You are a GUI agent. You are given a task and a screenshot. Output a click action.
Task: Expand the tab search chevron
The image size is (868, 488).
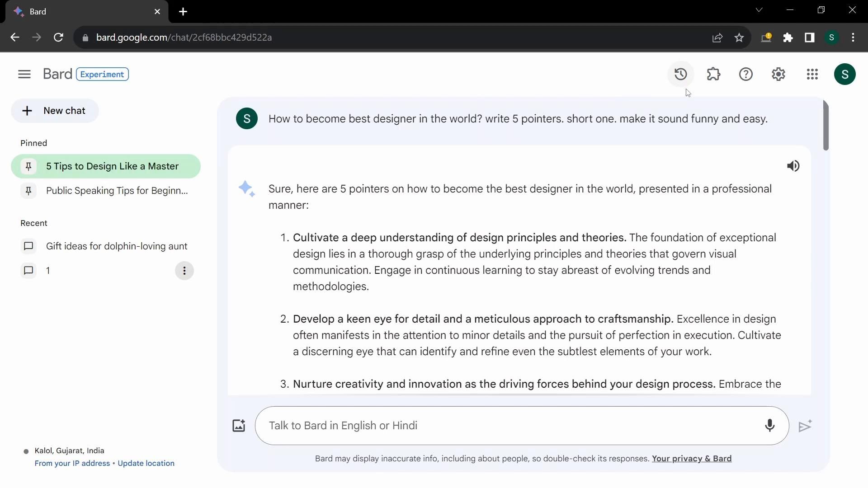[x=759, y=10]
